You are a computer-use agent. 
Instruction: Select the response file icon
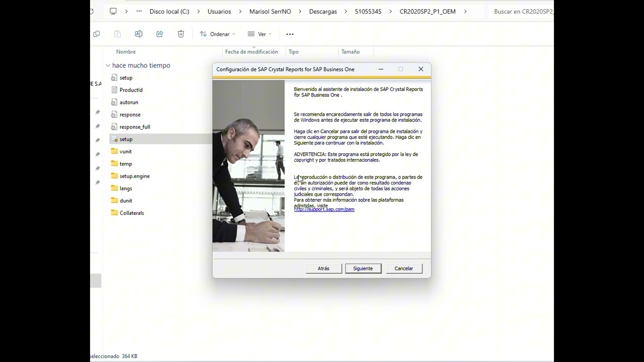tap(115, 115)
